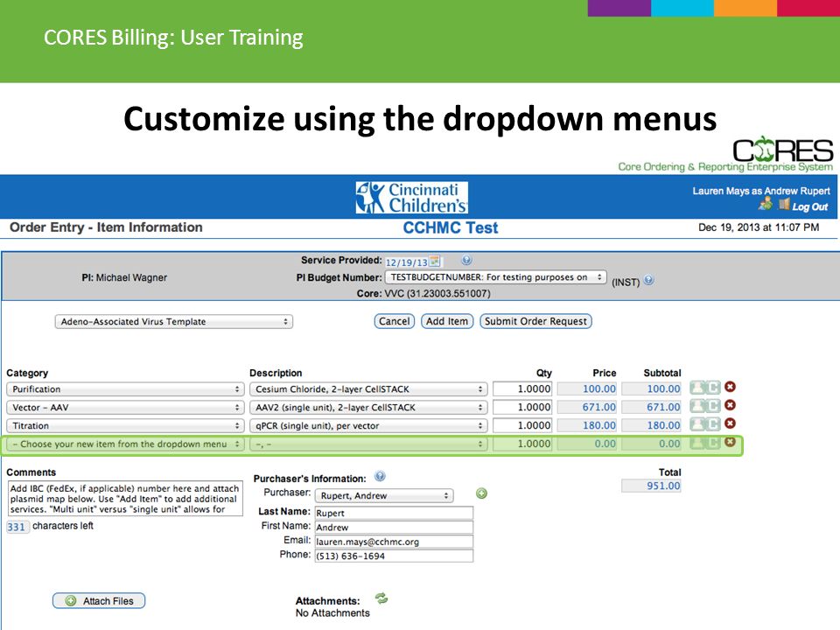This screenshot has width=840, height=630.
Task: Click the CCHMC Test heading
Action: click(x=451, y=227)
